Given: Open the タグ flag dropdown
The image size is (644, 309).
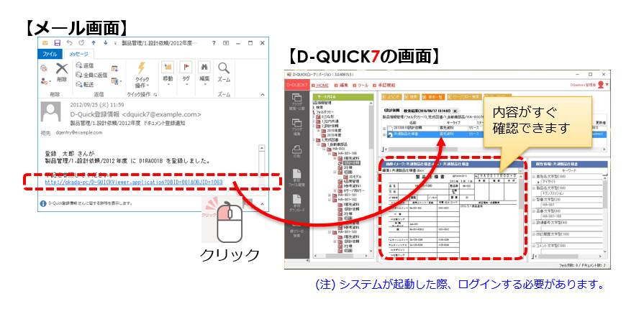Looking at the screenshot, I should pos(186,74).
